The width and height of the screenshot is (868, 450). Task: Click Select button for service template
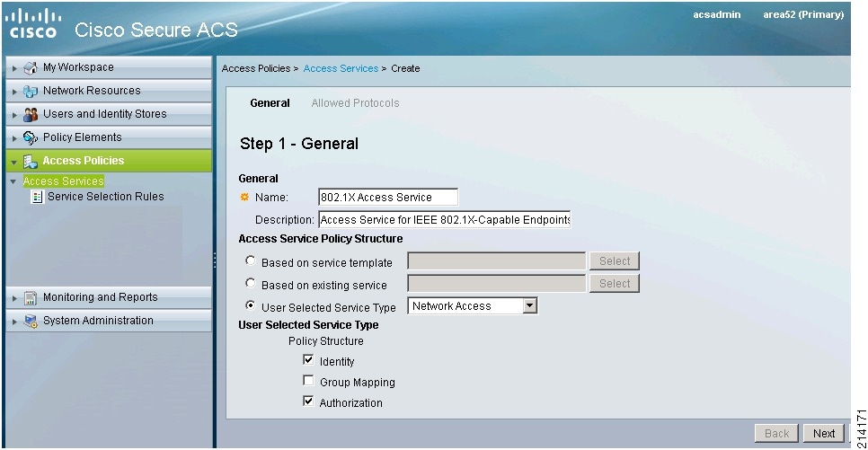[x=615, y=260]
